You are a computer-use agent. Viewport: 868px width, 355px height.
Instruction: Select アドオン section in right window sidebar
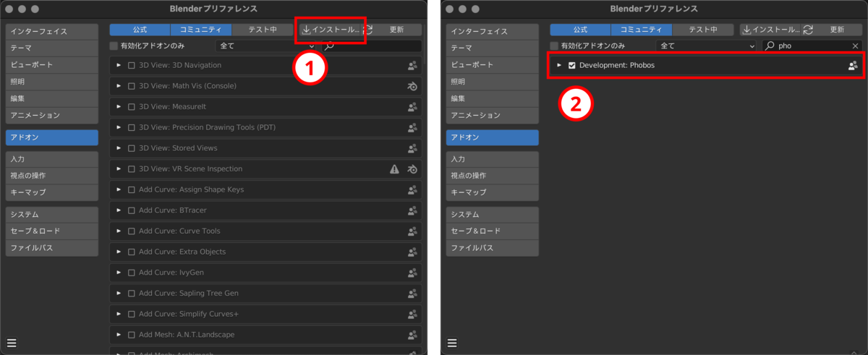point(493,137)
